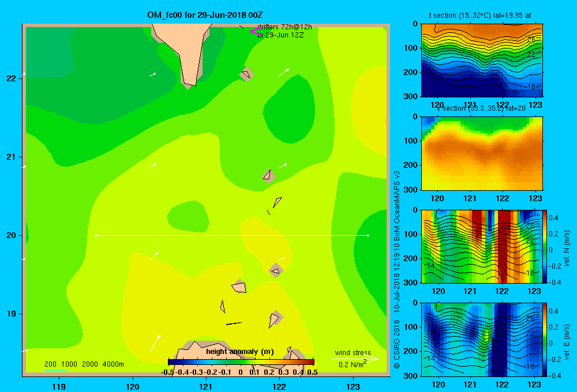Click the southern tip of Taiwan landmass

pos(189,83)
